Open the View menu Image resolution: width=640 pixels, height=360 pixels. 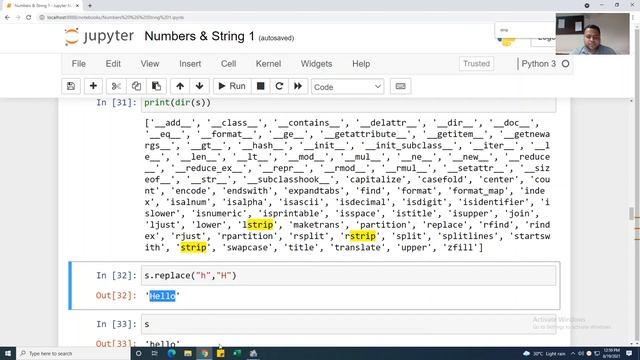coord(150,64)
